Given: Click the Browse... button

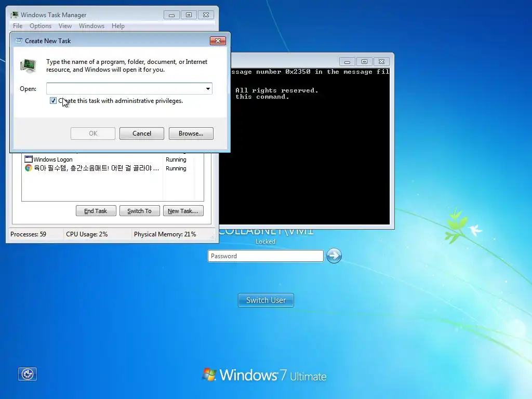Looking at the screenshot, I should point(191,134).
